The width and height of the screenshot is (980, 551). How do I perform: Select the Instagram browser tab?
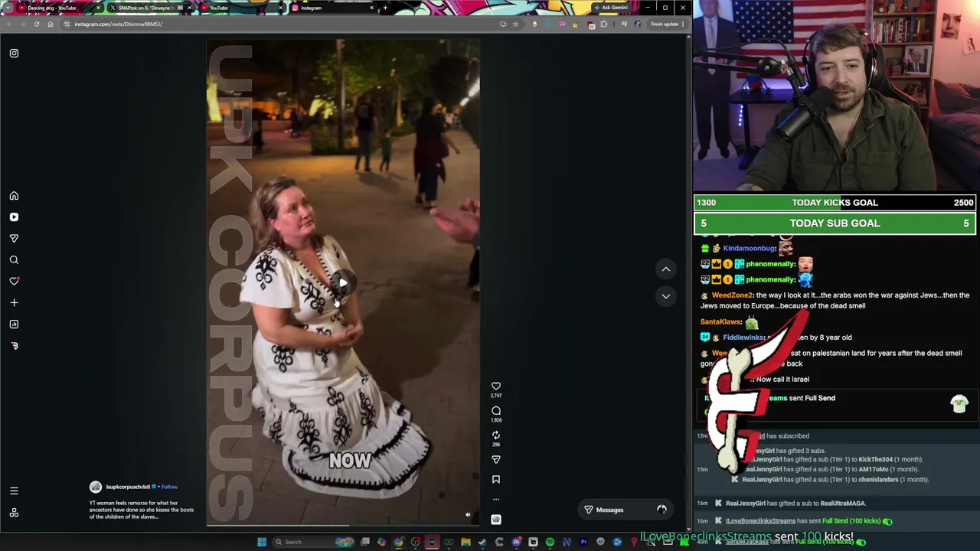(333, 8)
